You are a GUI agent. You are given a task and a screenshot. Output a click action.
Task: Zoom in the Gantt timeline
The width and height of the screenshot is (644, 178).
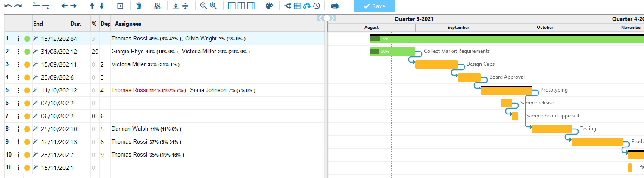pyautogui.click(x=213, y=6)
